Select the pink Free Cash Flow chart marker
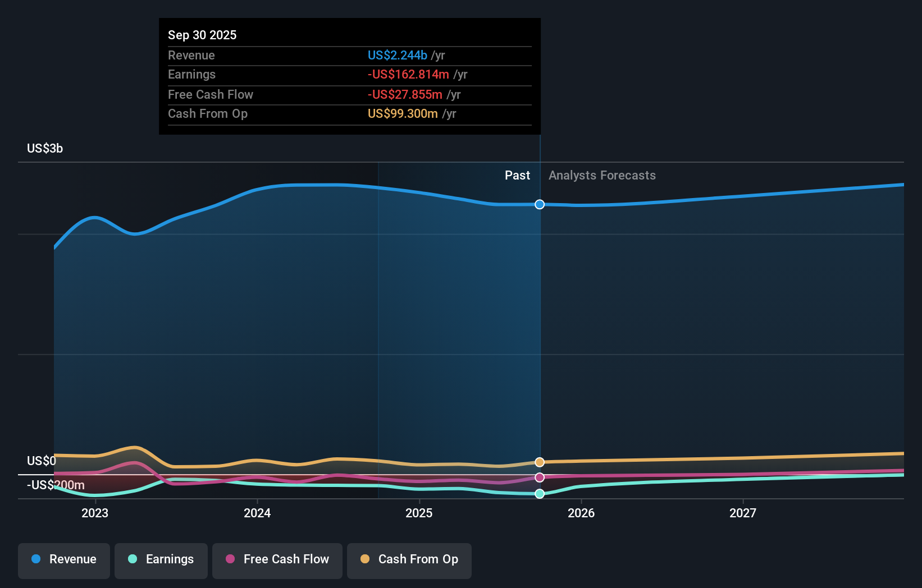The height and width of the screenshot is (588, 922). (539, 477)
